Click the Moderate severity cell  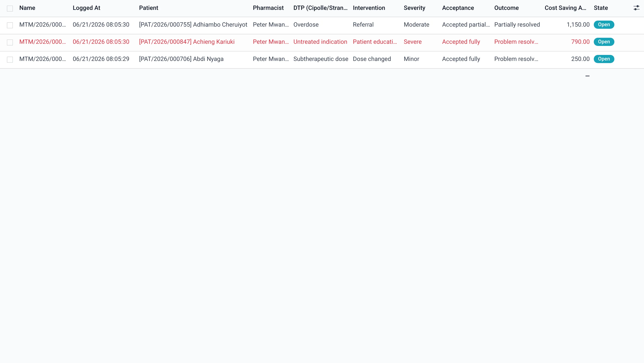coord(416,25)
